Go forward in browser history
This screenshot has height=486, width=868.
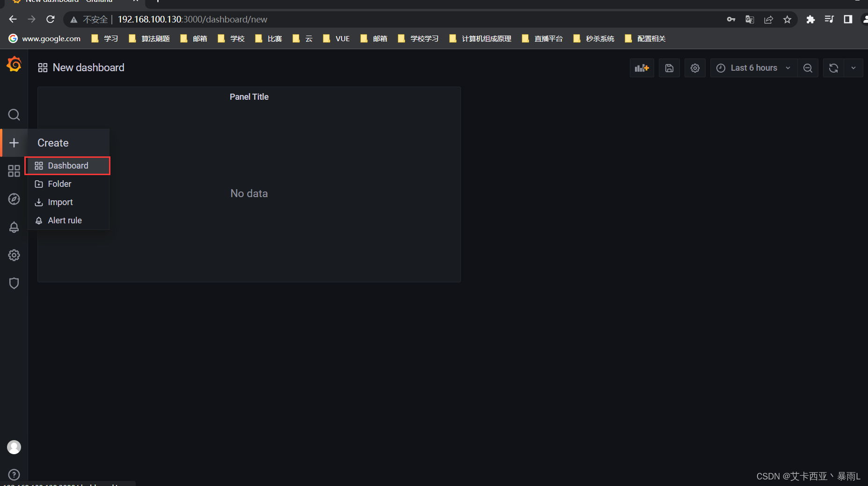31,19
